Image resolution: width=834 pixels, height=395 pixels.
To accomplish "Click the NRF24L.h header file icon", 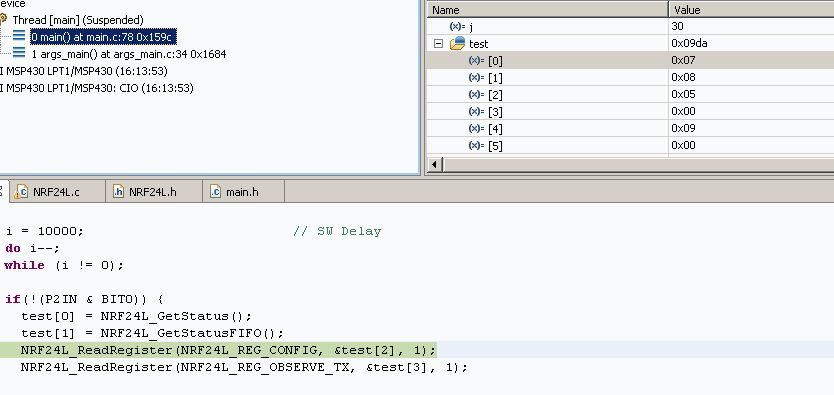I will click(x=118, y=191).
